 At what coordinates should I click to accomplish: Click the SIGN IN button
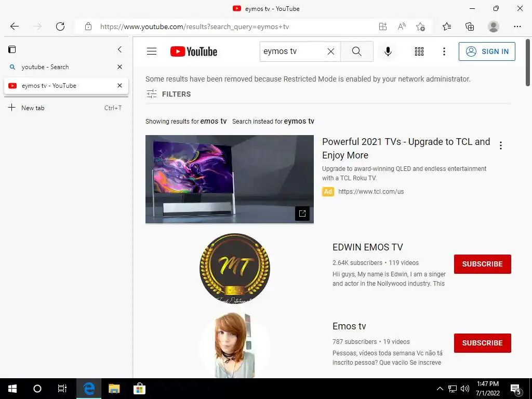pos(487,51)
